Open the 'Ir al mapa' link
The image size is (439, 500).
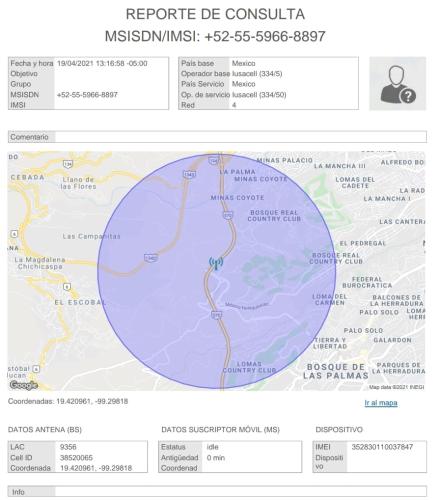(381, 403)
